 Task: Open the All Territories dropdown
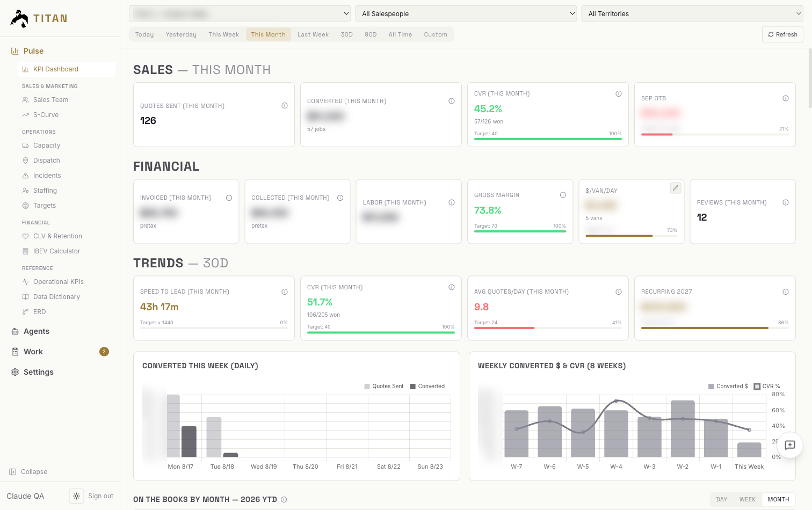point(692,14)
